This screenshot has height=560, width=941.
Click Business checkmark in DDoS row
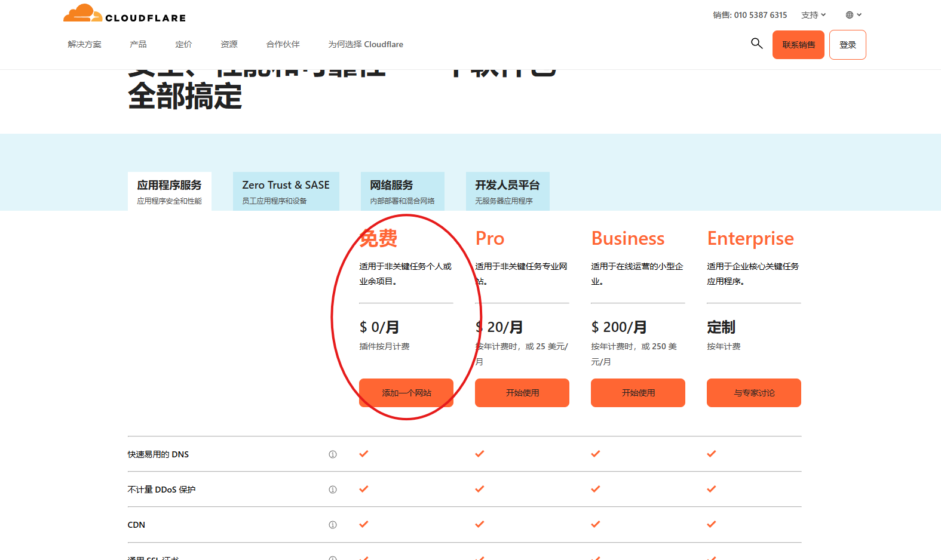click(x=596, y=489)
